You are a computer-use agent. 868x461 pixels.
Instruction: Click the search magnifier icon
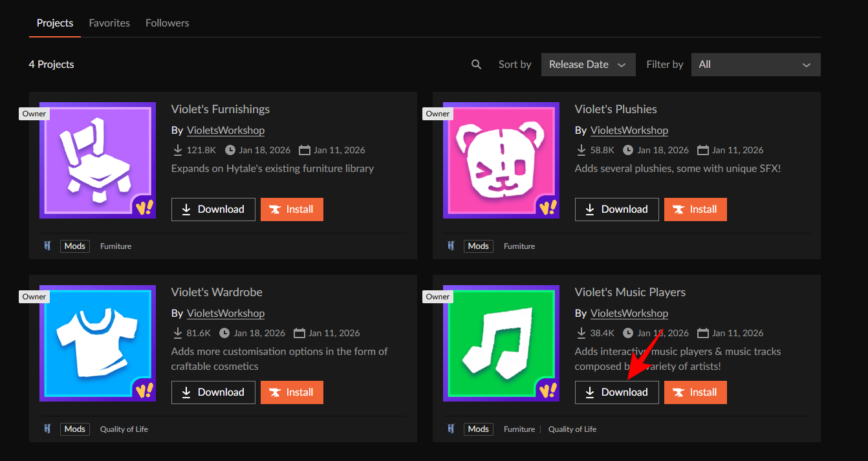point(477,65)
